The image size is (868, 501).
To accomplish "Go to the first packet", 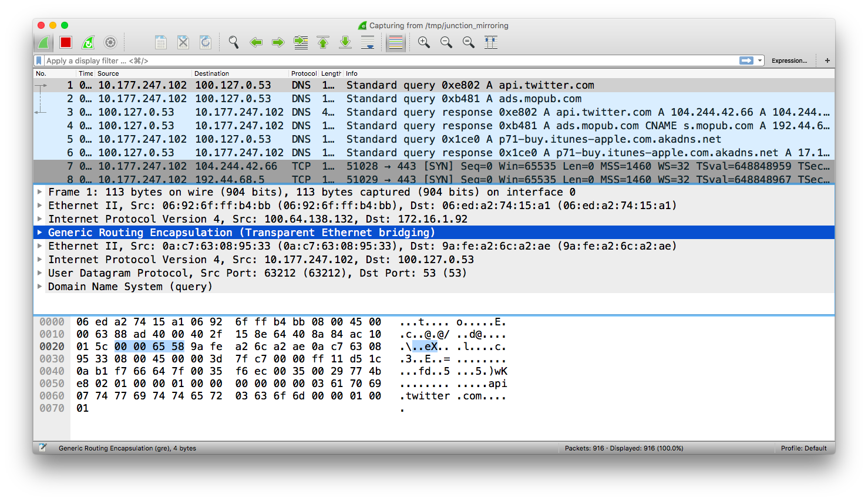I will click(x=323, y=42).
